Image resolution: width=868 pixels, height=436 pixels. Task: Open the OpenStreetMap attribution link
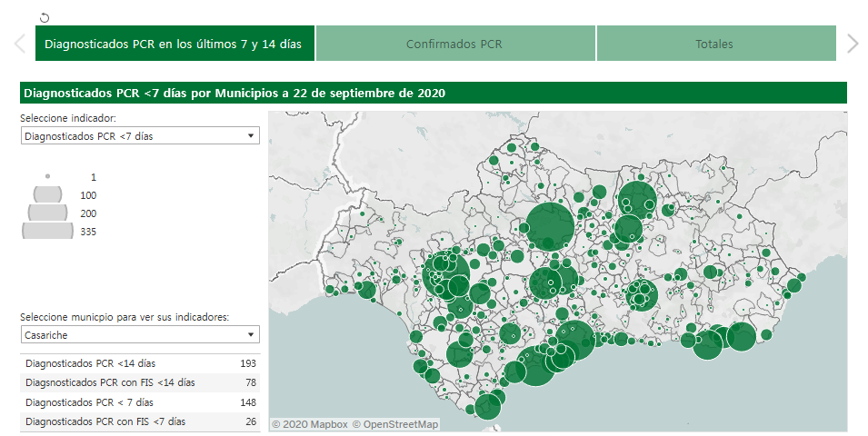[x=394, y=424]
